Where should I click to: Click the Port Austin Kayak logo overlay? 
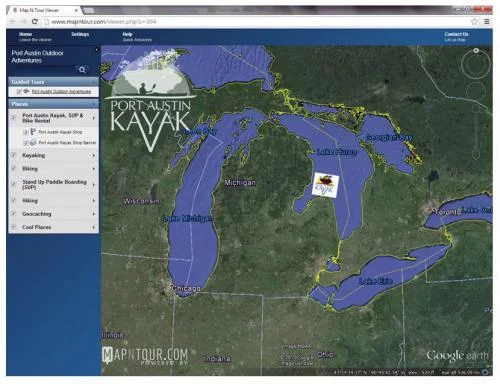(150, 100)
